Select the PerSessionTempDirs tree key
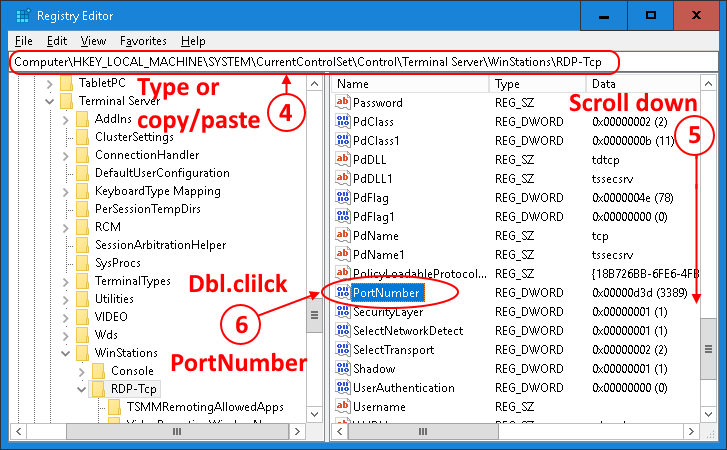 pos(147,209)
